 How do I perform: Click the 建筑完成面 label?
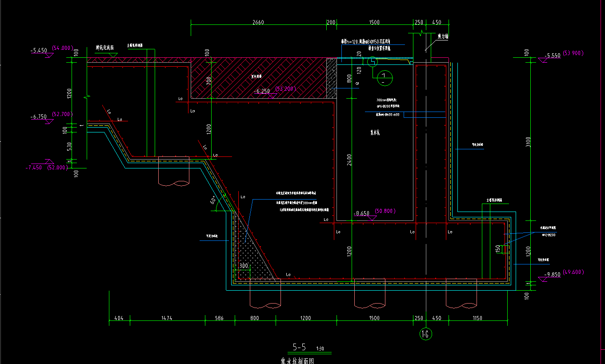tap(105, 47)
